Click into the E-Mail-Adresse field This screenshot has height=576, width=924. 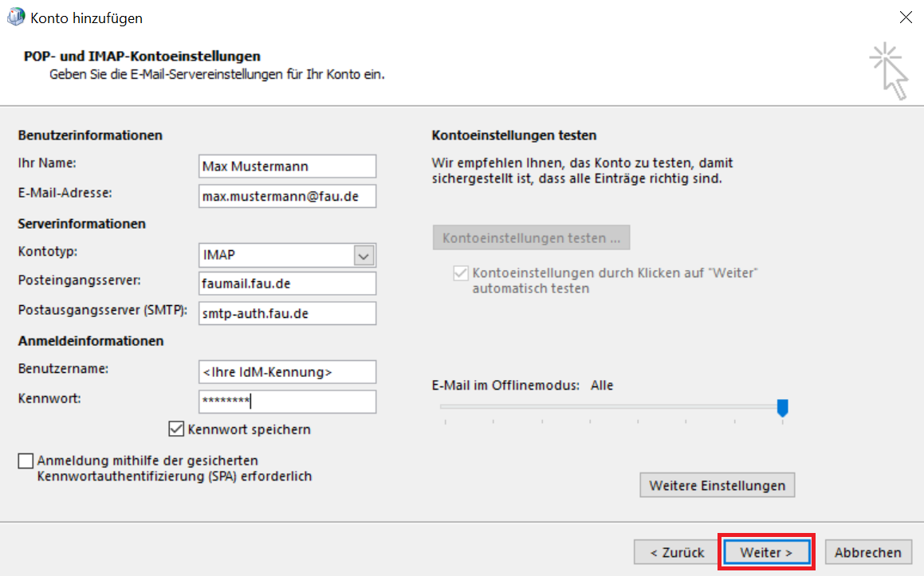(287, 196)
